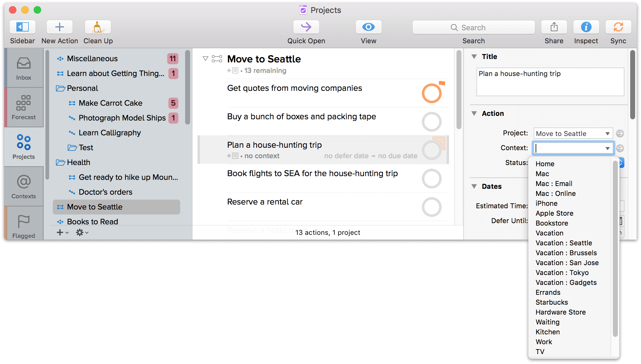Select Errands from context dropdown list

coord(548,292)
